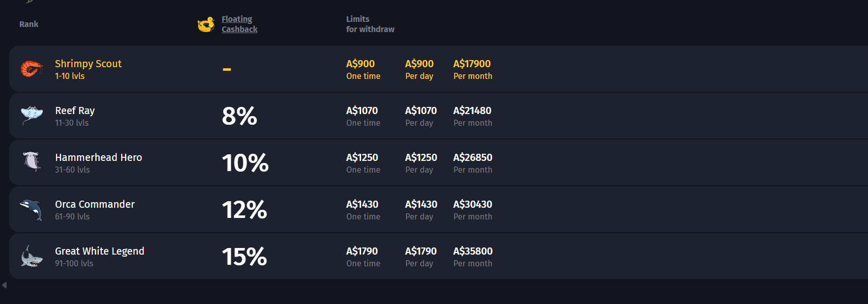Click Orca Commander's A$30430 monthly limit
Image resolution: width=868 pixels, height=304 pixels.
473,204
